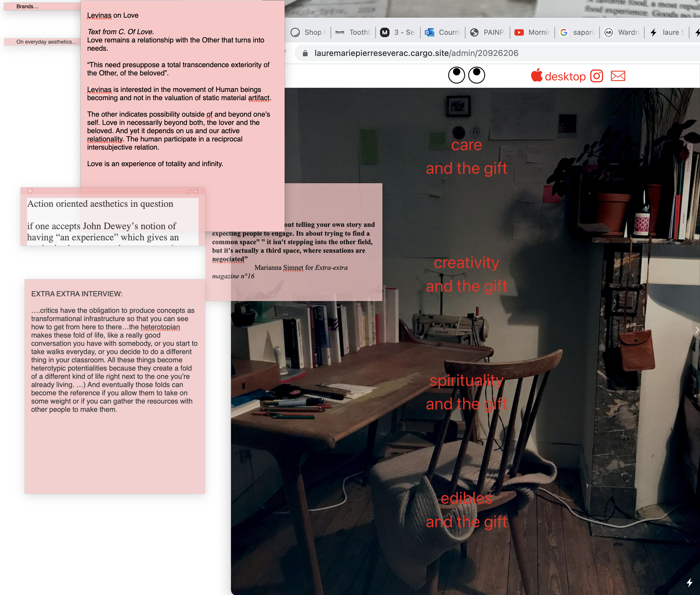Viewport: 700px width, 595px height.
Task: Open the desktop link in the site header
Action: 565,77
